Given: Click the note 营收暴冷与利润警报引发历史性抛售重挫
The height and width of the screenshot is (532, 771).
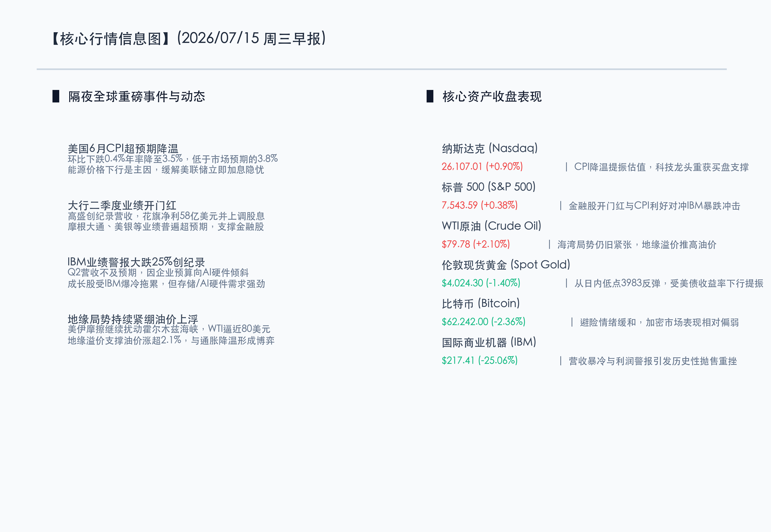Looking at the screenshot, I should (x=652, y=361).
